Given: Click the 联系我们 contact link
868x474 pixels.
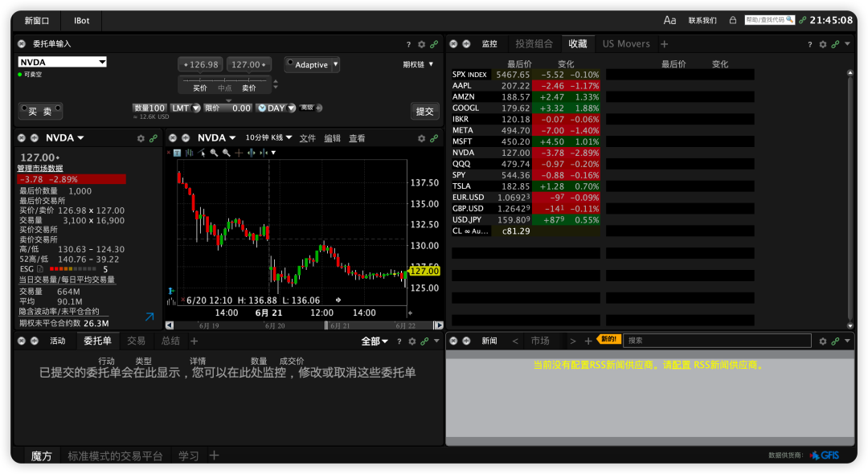Looking at the screenshot, I should (x=702, y=20).
